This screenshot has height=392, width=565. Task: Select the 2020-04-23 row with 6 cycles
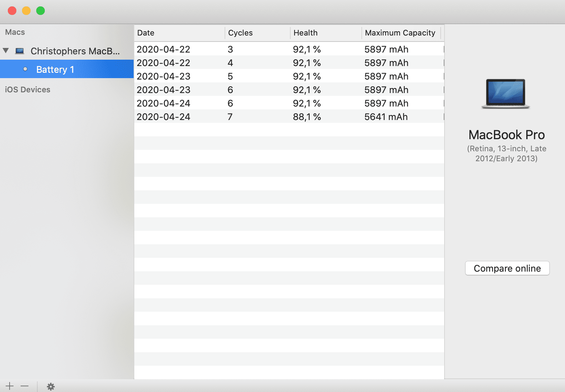[289, 89]
